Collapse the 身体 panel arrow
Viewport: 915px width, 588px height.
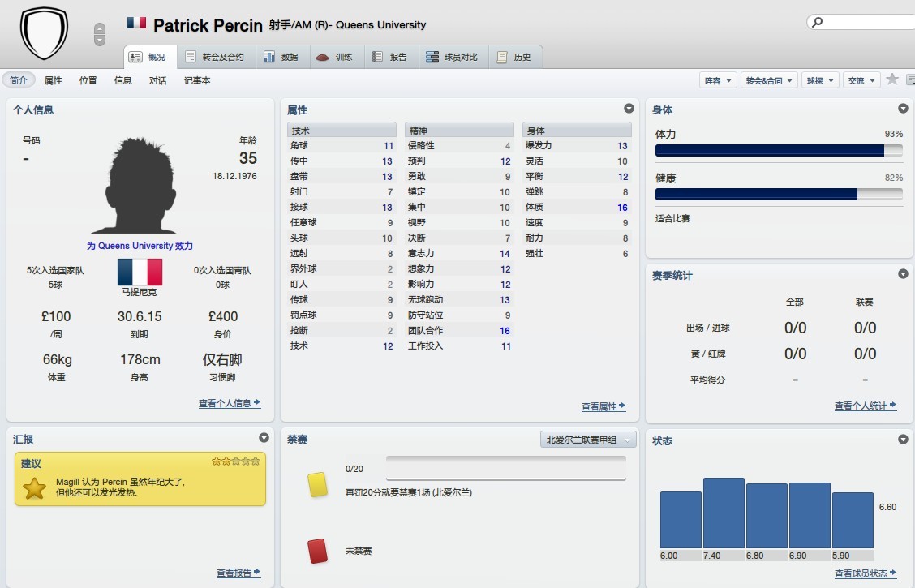pyautogui.click(x=903, y=109)
